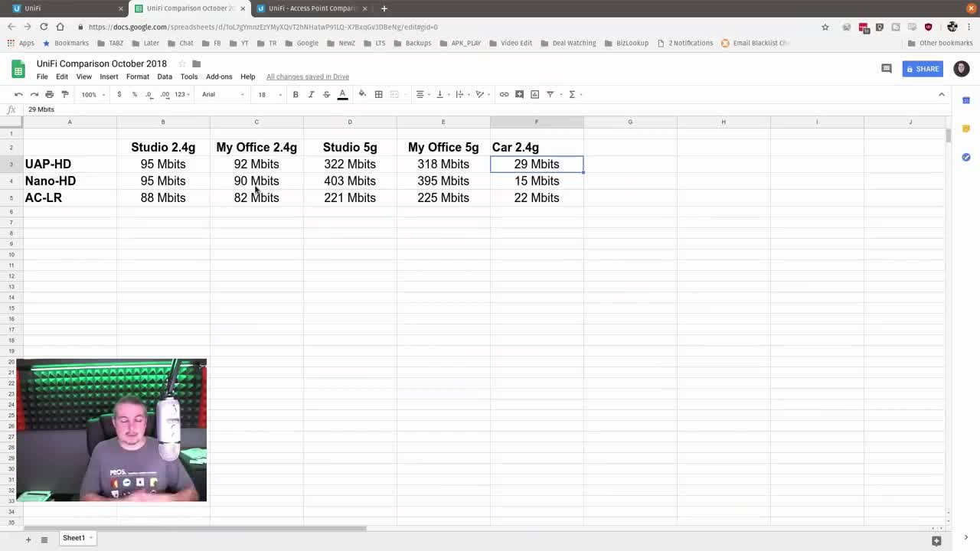Viewport: 980px width, 551px height.
Task: Open the Data menu
Action: [165, 77]
